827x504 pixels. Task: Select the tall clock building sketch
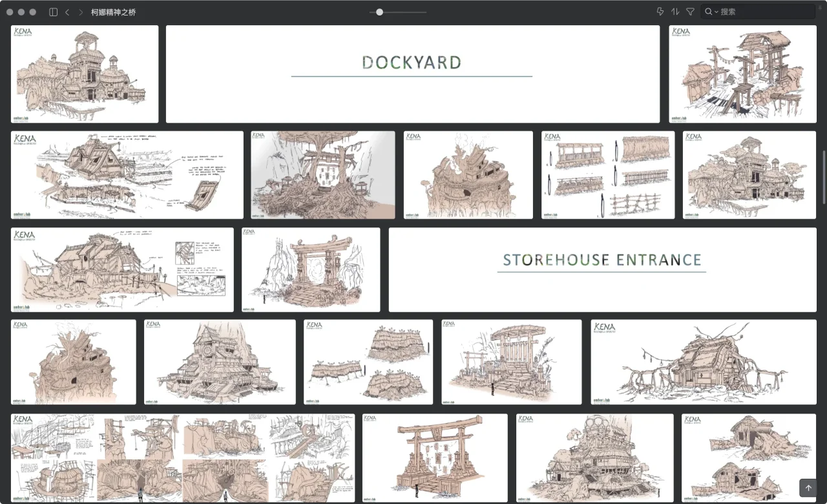(220, 362)
